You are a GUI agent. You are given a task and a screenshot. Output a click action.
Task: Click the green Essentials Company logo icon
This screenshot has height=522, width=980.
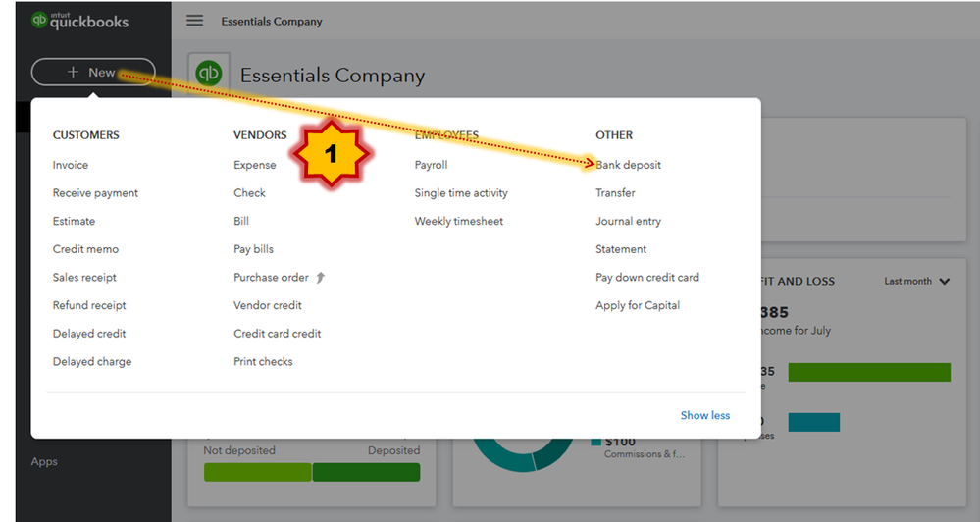point(209,74)
